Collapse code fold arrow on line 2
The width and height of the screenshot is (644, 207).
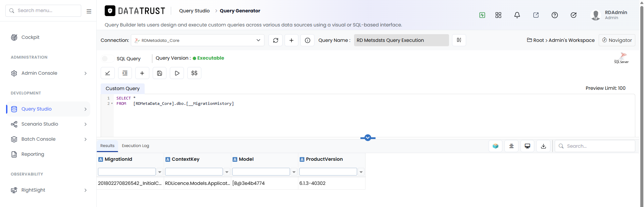pyautogui.click(x=112, y=104)
